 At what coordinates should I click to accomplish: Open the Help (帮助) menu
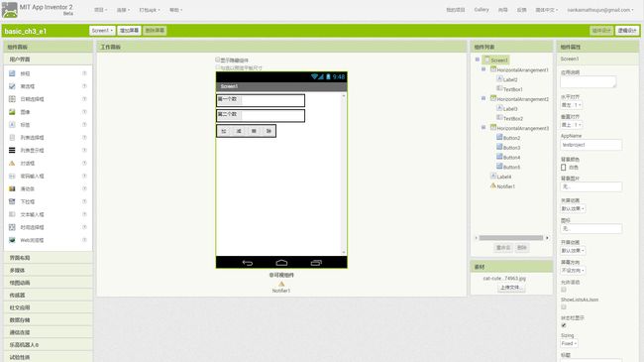175,10
